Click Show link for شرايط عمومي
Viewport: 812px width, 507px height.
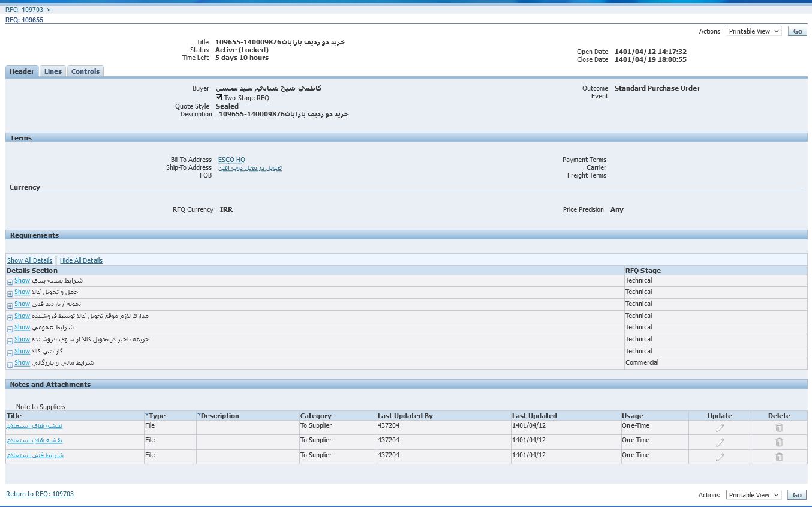22,327
